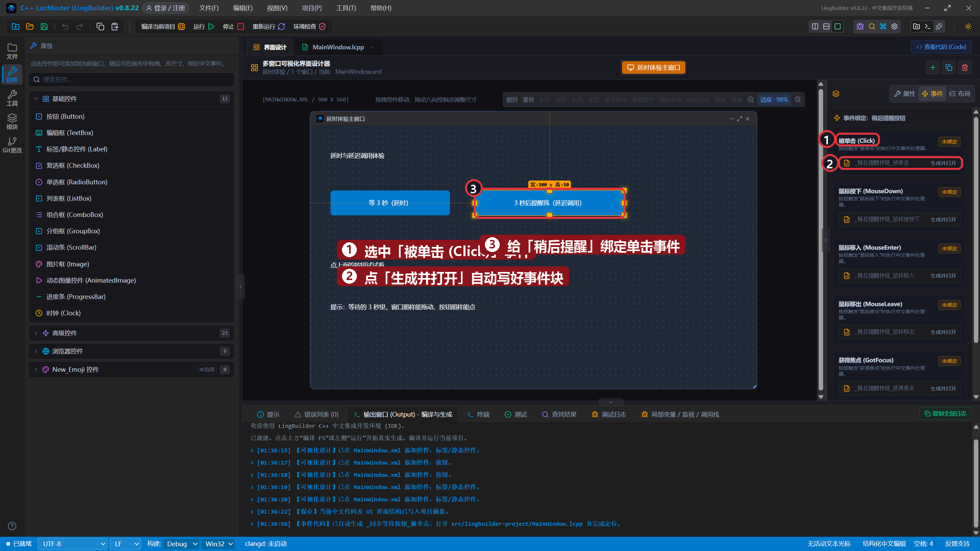980x551 pixels.
Task: Open the Debug build configuration dropdown
Action: pos(182,544)
